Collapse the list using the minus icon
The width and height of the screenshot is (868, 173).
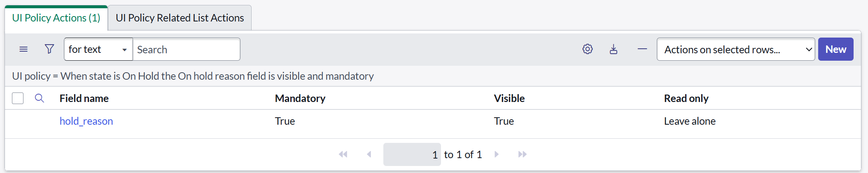[x=642, y=49]
